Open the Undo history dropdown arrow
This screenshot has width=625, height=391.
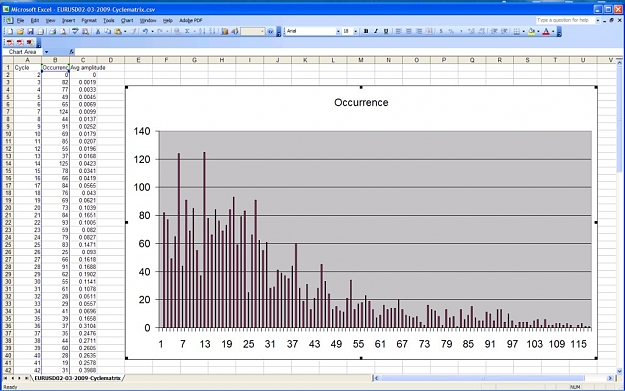click(152, 31)
